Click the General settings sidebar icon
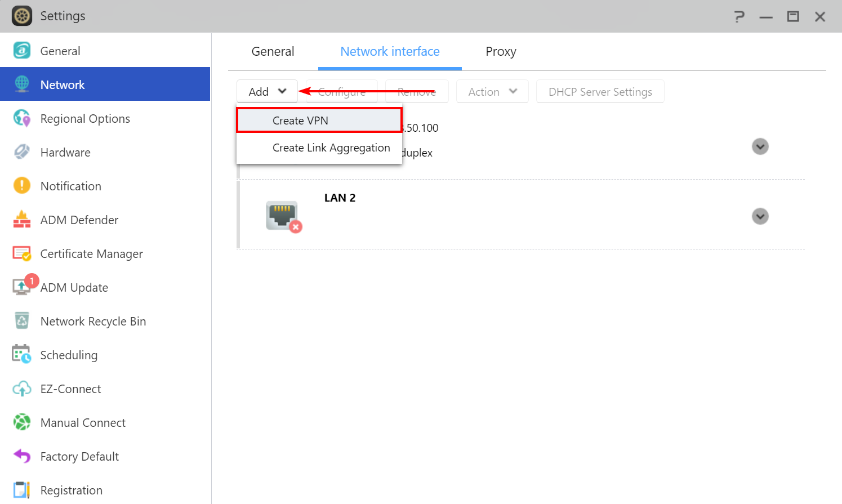 pos(22,51)
